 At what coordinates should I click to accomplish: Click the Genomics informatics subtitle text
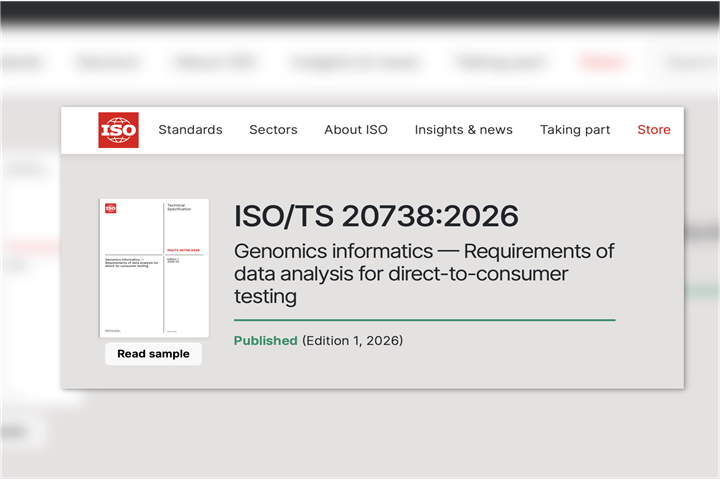click(424, 273)
